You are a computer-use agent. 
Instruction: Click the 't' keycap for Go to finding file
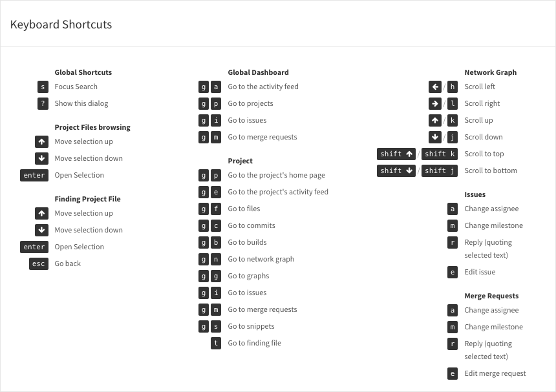216,343
